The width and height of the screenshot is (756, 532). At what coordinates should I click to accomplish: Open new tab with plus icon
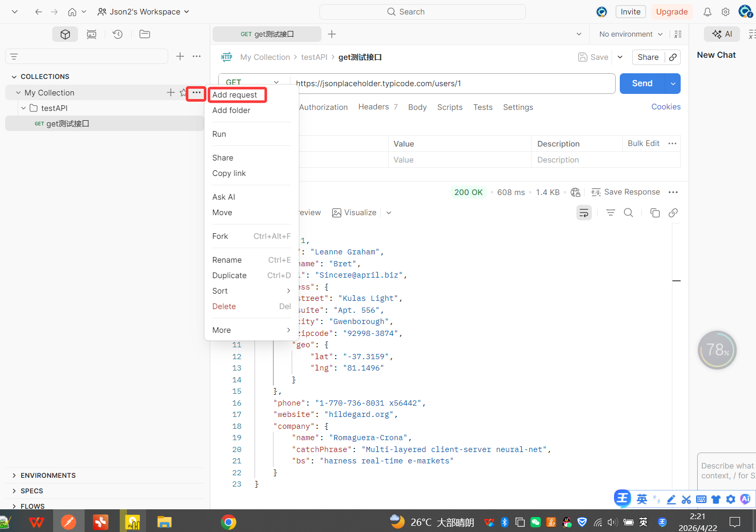coord(332,34)
